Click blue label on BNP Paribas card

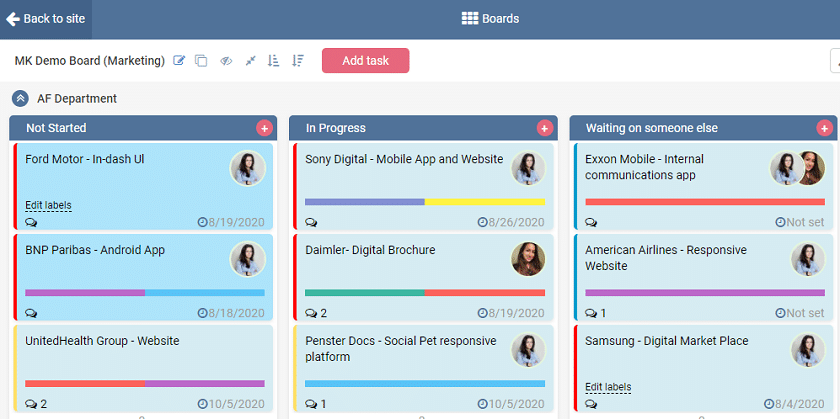pyautogui.click(x=205, y=293)
